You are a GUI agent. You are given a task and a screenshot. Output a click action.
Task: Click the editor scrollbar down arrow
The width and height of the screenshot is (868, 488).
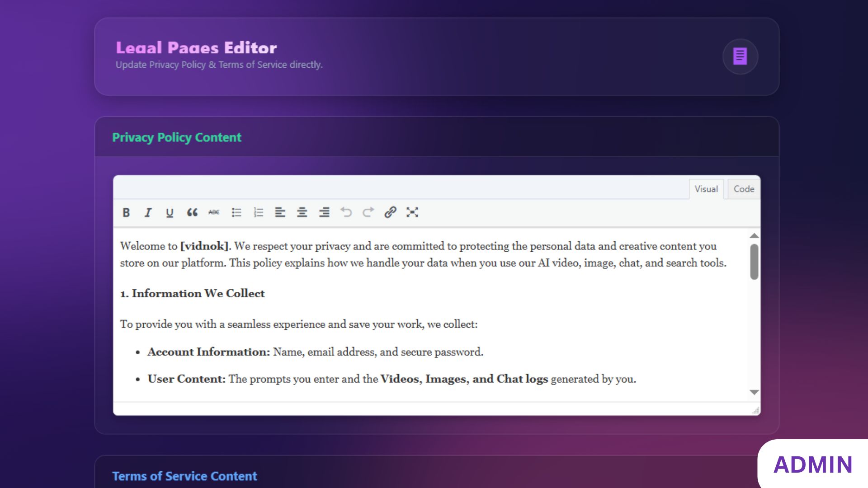[x=754, y=392]
